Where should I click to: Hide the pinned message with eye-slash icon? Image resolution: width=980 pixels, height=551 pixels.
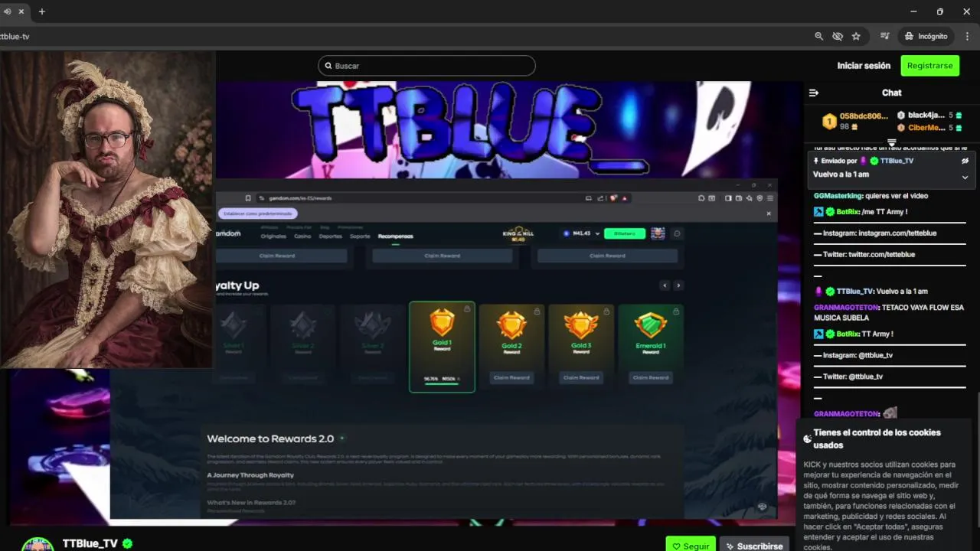pyautogui.click(x=965, y=161)
